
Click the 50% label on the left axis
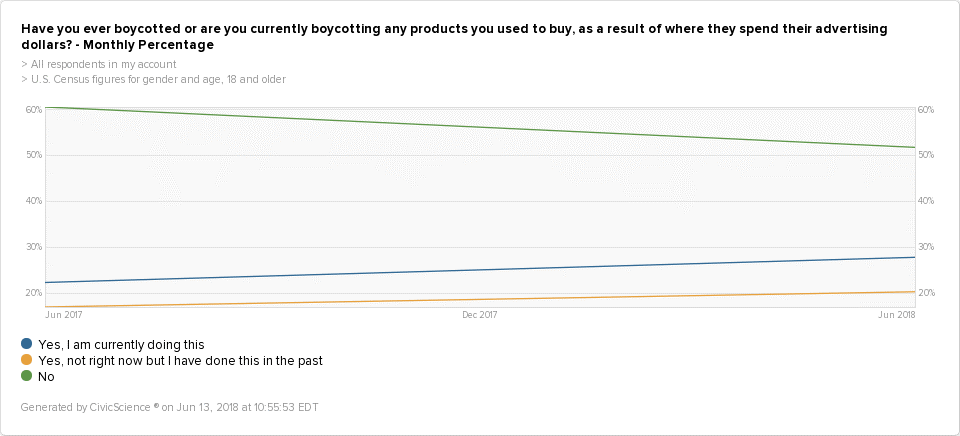34,155
